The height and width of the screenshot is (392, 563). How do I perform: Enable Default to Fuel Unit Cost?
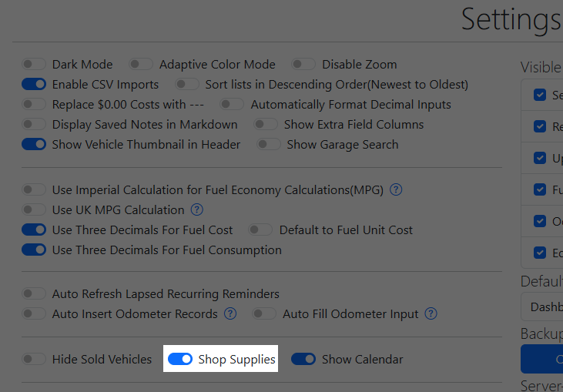point(261,230)
